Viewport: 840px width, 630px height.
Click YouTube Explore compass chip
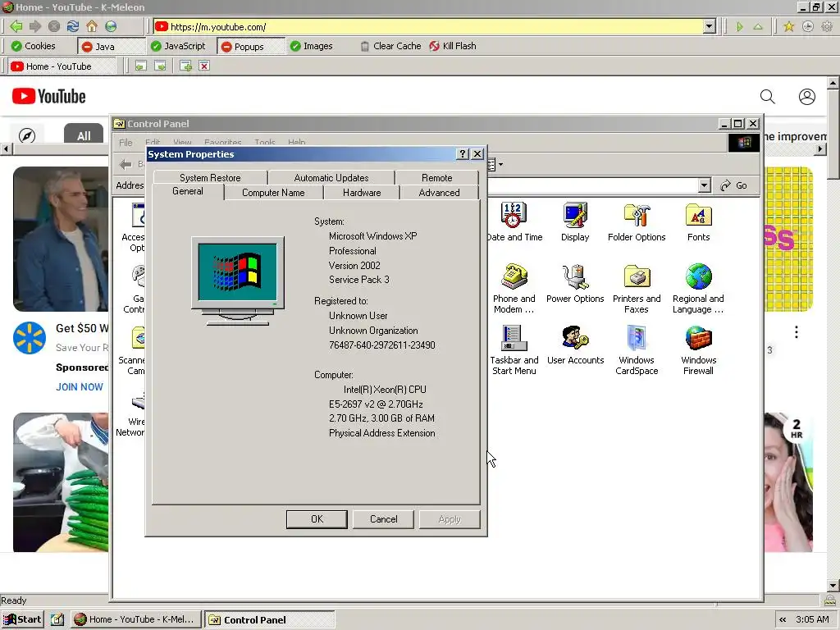(x=27, y=135)
